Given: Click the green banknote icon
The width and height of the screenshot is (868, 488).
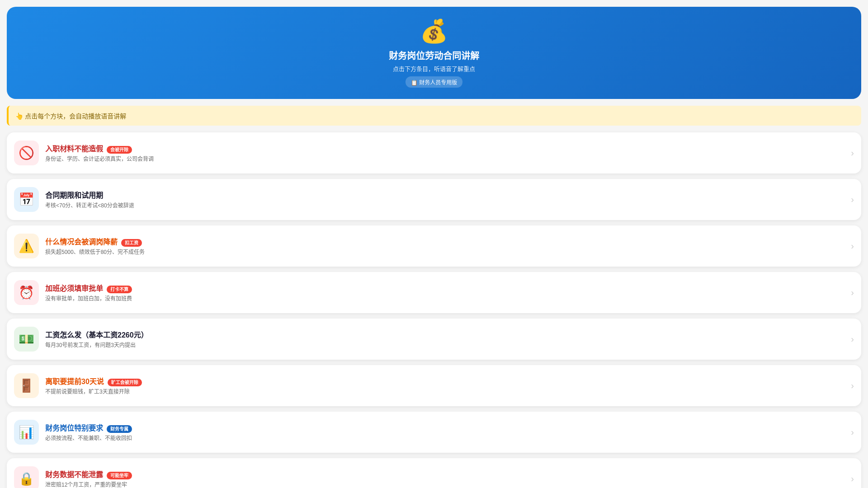Looking at the screenshot, I should (x=26, y=339).
